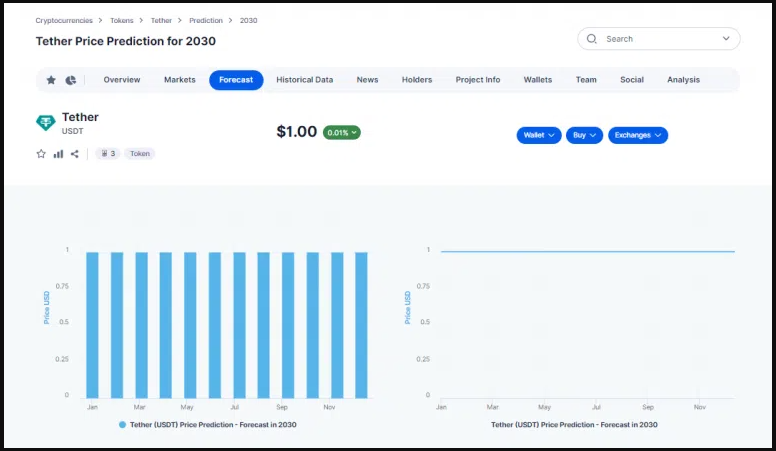The image size is (776, 451).
Task: Go to Cryptocurrencies breadcrumb
Action: pos(64,20)
